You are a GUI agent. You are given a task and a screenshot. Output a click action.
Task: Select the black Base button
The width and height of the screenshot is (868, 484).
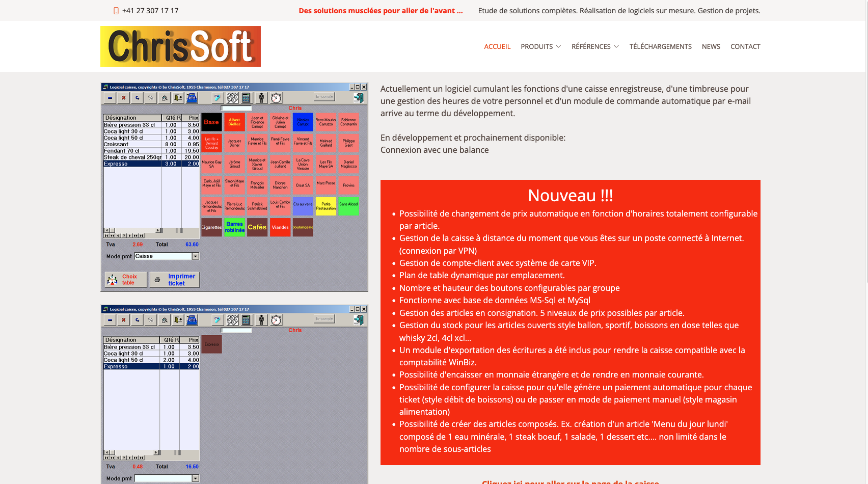[x=211, y=122]
